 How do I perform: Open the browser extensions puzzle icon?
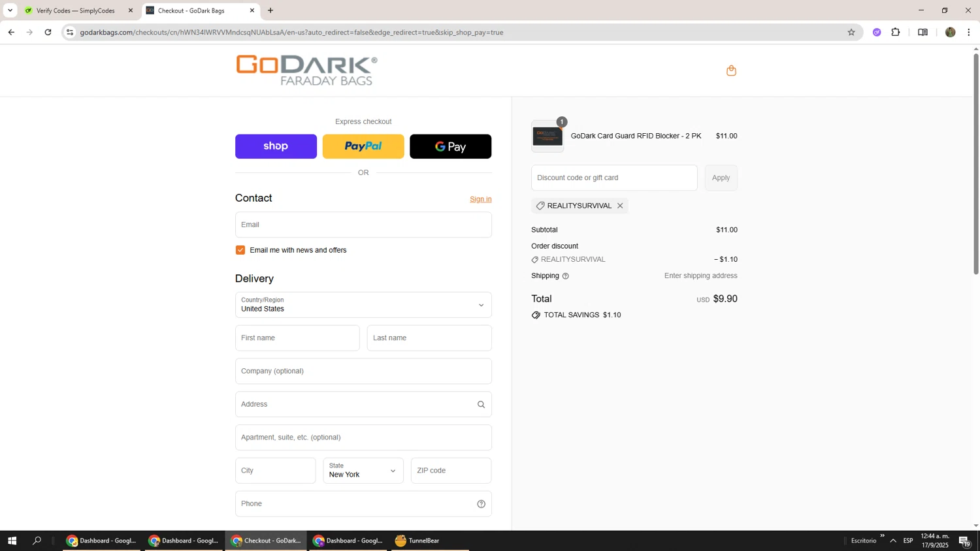896,32
